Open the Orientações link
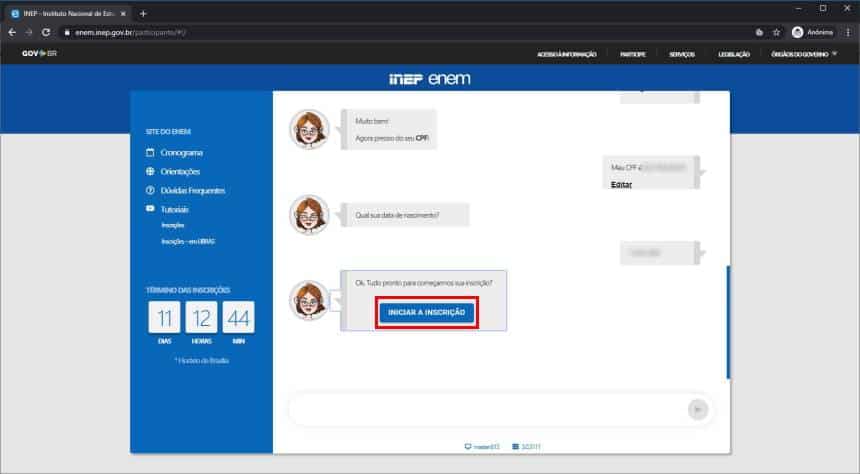Viewport: 860px width, 474px height. pyautogui.click(x=180, y=172)
